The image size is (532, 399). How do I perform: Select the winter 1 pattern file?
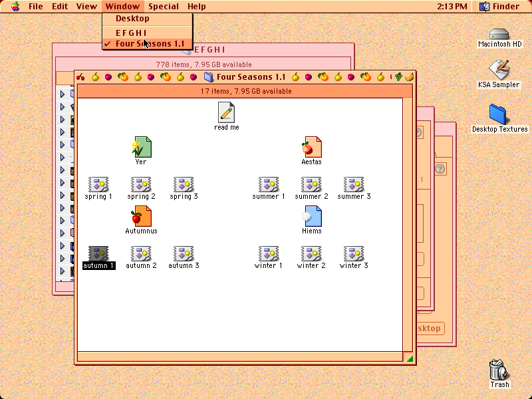269,254
